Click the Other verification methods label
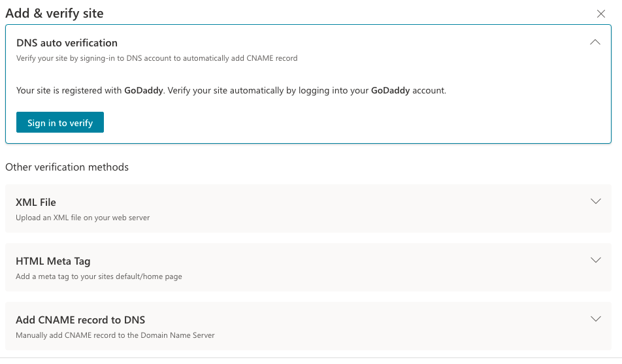 [x=67, y=167]
